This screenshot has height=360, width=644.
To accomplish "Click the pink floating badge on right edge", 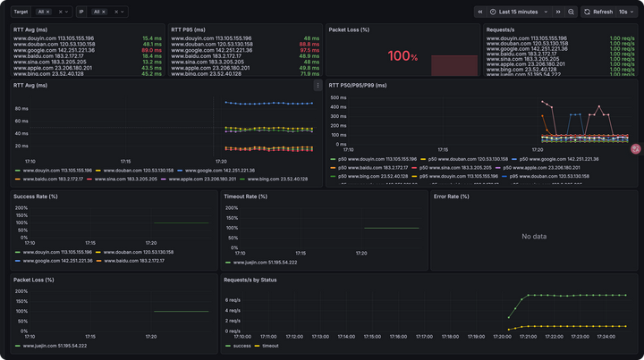I will (636, 150).
